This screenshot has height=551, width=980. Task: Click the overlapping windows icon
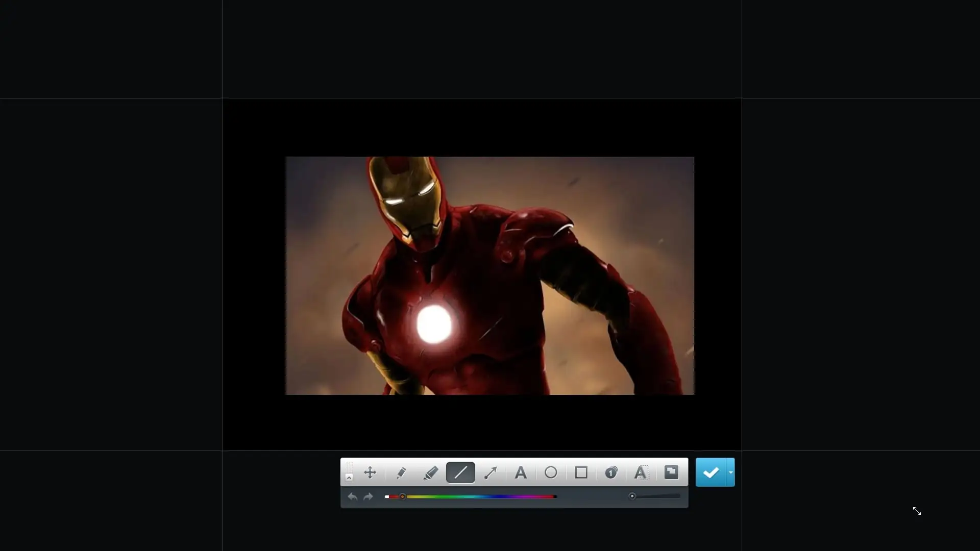[671, 472]
